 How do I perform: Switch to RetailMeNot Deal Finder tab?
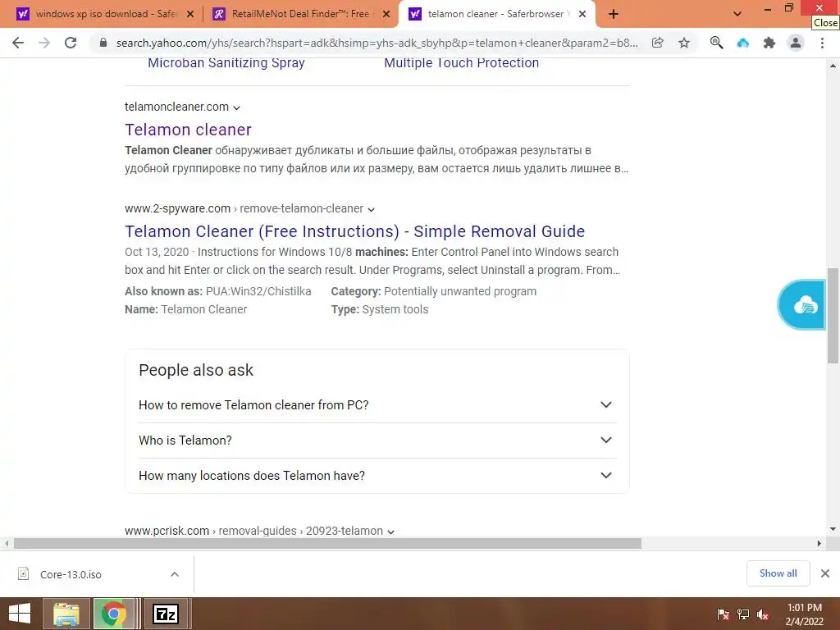(x=299, y=14)
